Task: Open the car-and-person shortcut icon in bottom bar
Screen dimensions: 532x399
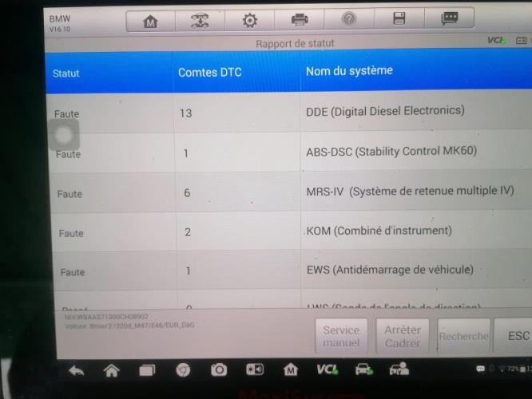Action: click(399, 369)
